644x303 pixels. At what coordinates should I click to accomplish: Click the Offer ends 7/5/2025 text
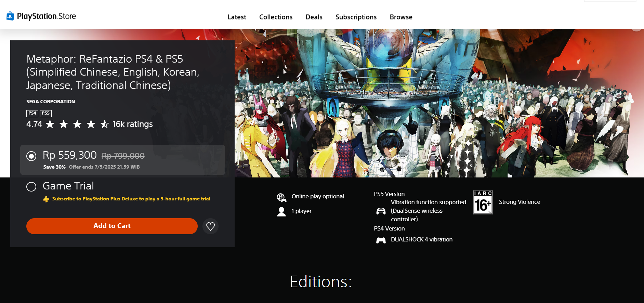[x=104, y=167]
